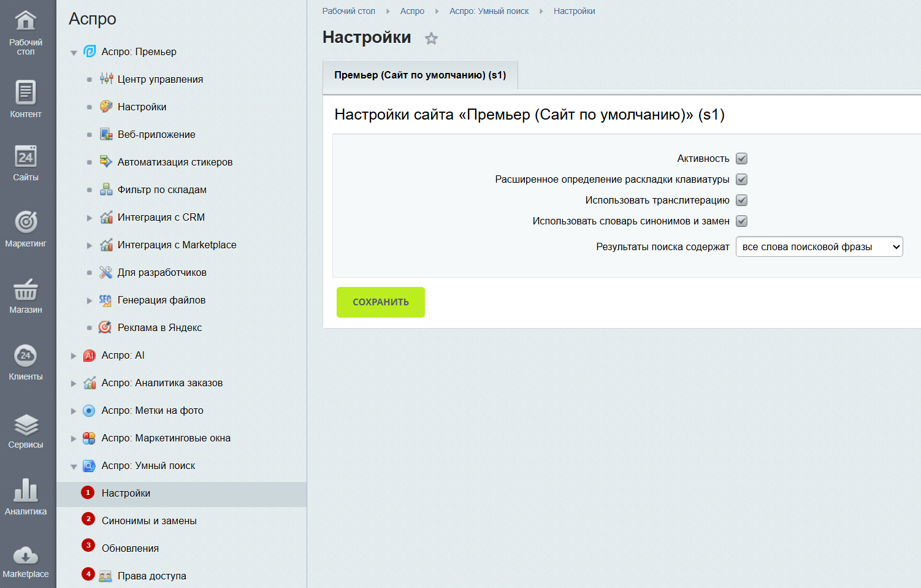Expand the Интеграция с Marketplace node
The image size is (921, 588).
(x=90, y=245)
